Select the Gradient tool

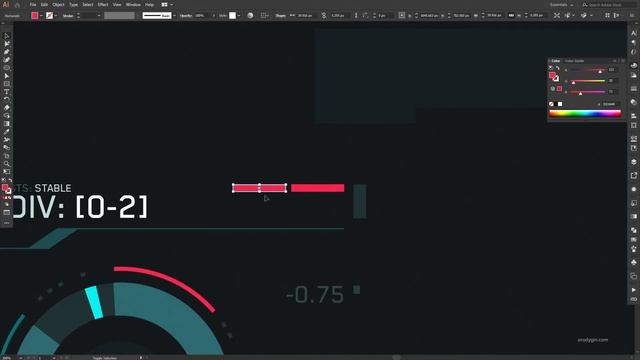(7, 124)
